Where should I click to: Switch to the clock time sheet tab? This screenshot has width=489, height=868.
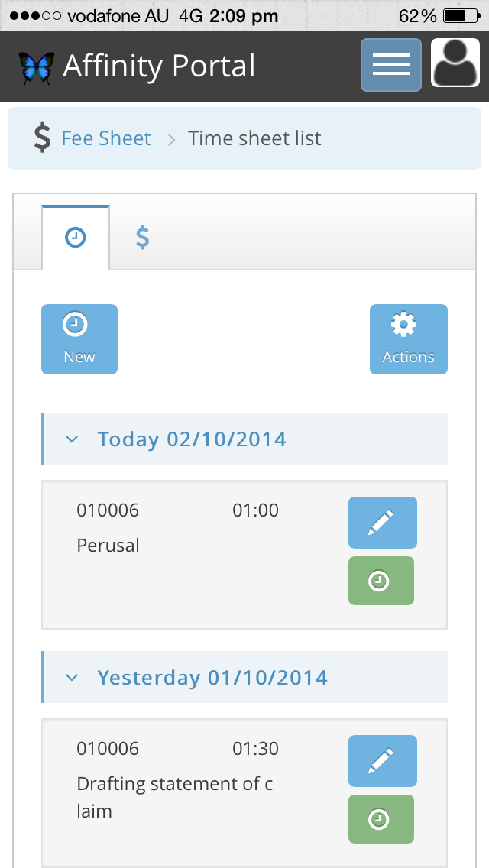[x=76, y=238]
